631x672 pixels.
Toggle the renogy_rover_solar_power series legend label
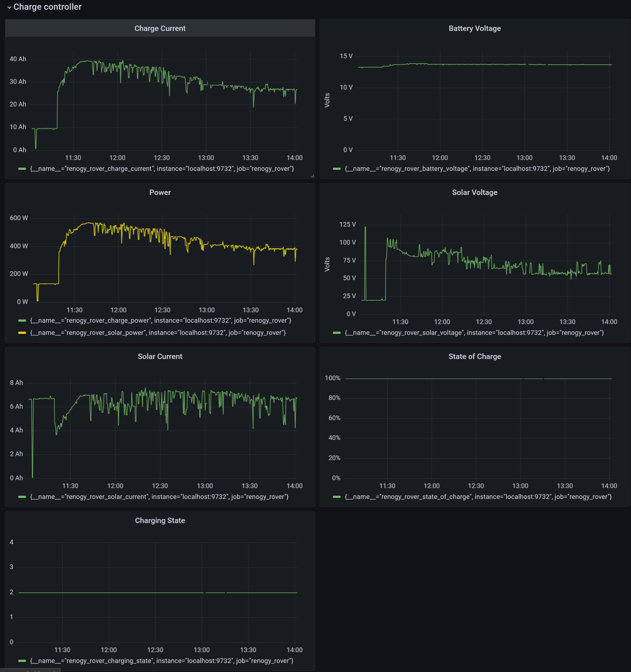(x=158, y=333)
